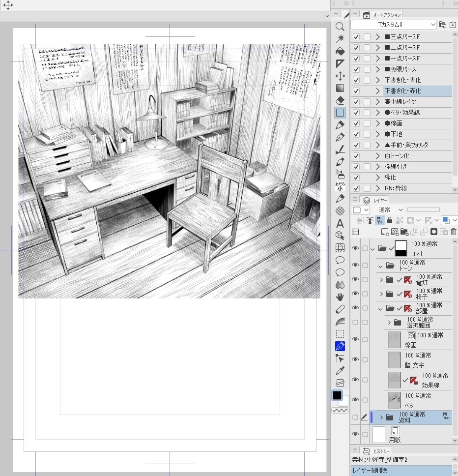Open the palette color dropdown in Layer panel
This screenshot has width=458, height=476.
click(360, 210)
